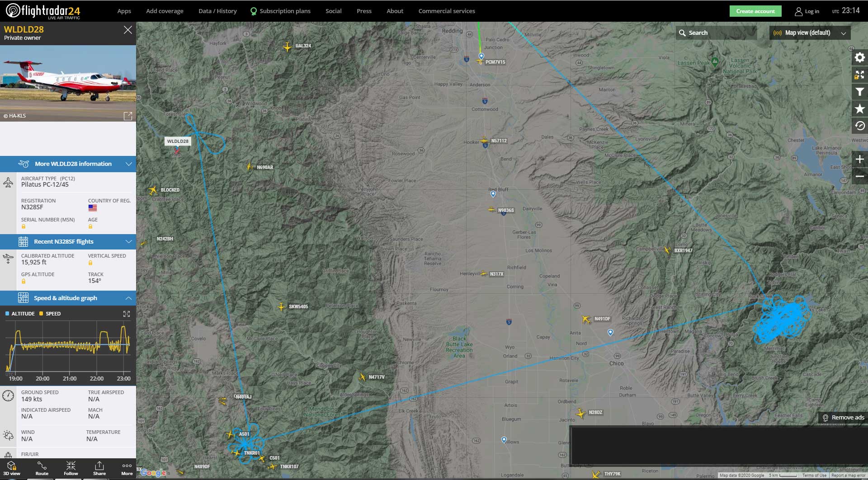Open Add coverage menu
Image resolution: width=868 pixels, height=480 pixels.
(x=165, y=11)
